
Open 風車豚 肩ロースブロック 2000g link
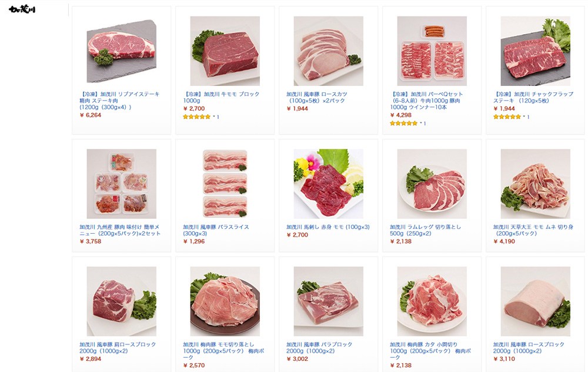118,348
